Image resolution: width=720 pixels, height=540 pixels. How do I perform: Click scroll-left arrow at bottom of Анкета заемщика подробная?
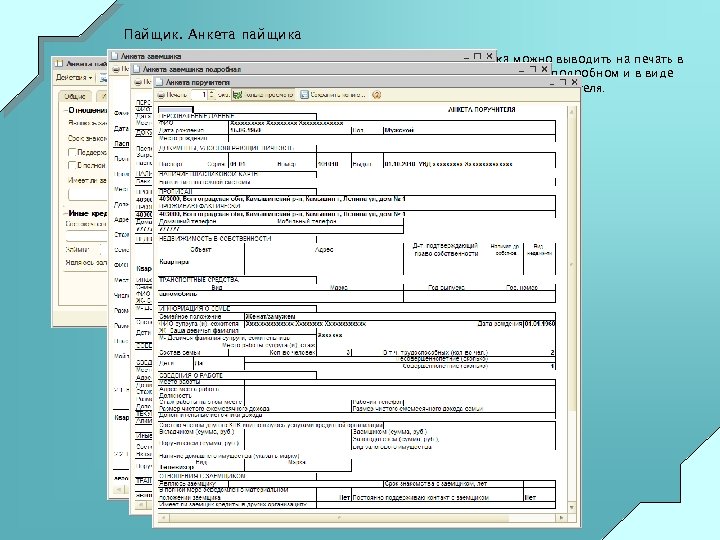tap(141, 505)
